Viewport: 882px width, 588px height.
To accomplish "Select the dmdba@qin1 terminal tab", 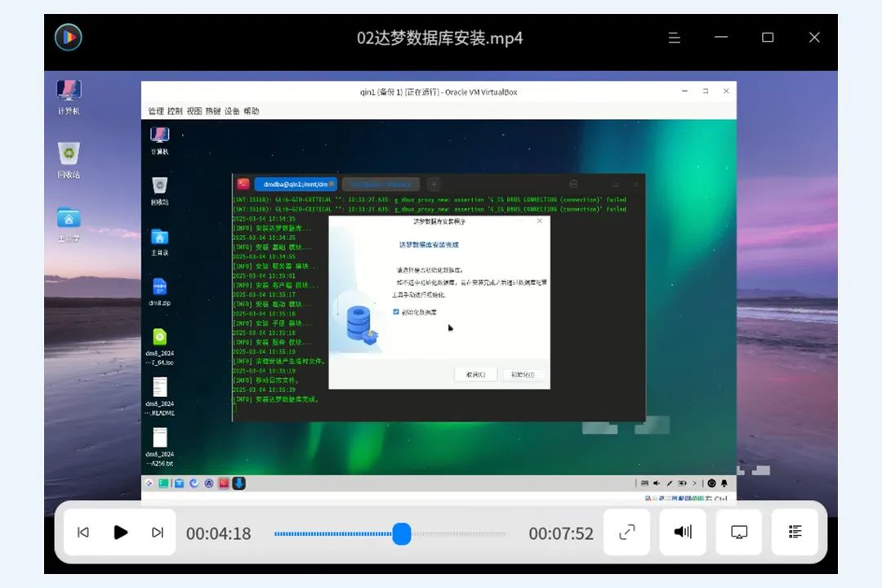I will tap(296, 184).
